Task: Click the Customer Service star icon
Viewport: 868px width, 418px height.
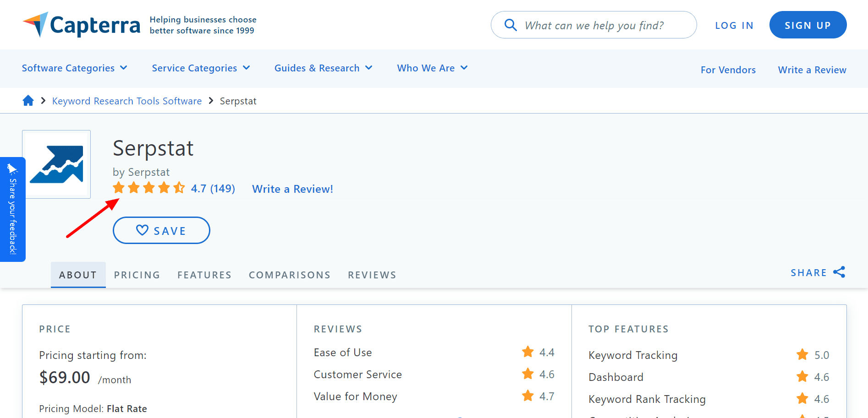Action: pos(528,374)
